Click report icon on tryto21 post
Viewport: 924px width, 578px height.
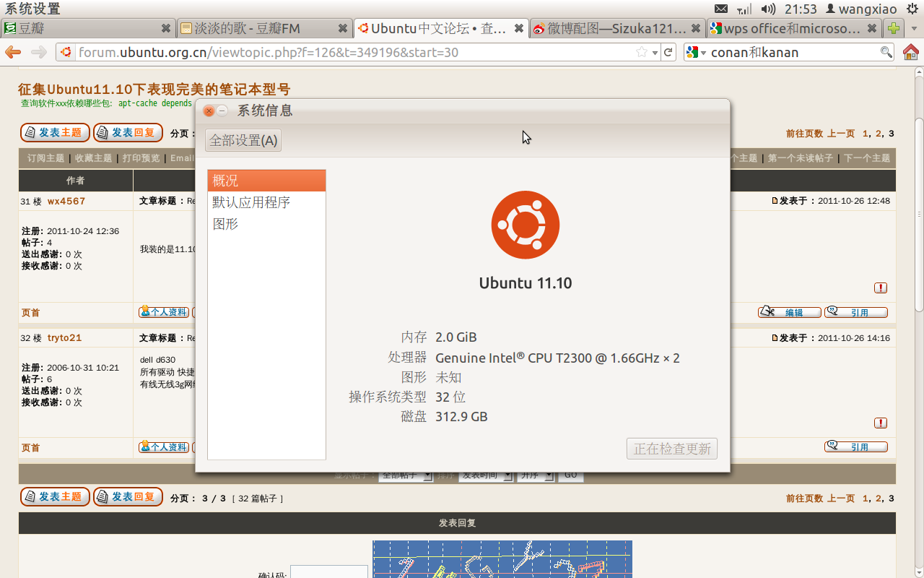(x=881, y=423)
